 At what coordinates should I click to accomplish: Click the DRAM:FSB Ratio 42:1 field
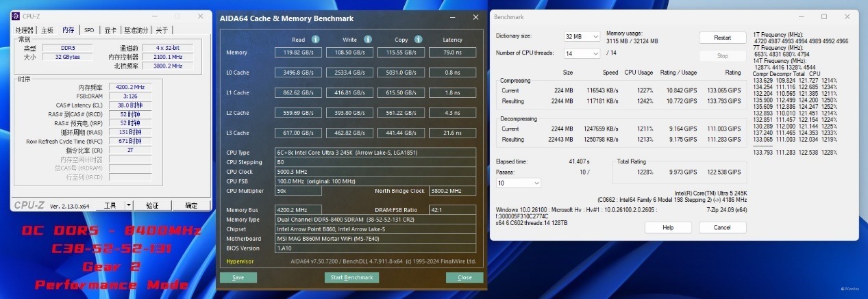click(x=452, y=210)
